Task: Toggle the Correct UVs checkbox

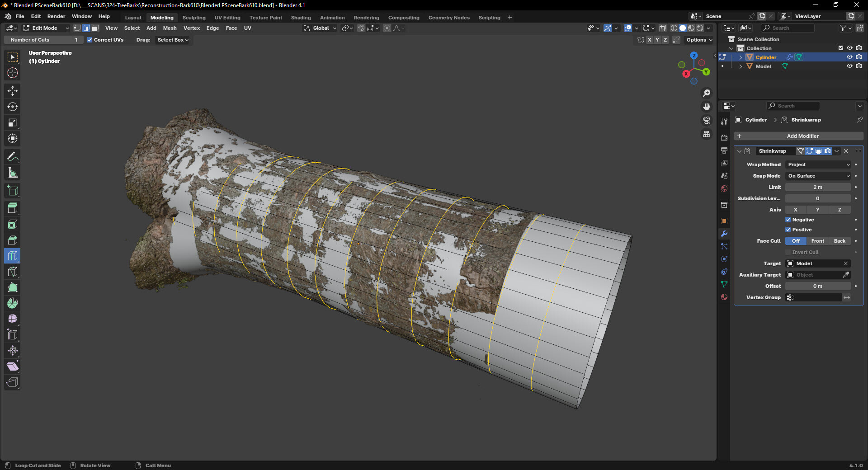Action: point(90,40)
